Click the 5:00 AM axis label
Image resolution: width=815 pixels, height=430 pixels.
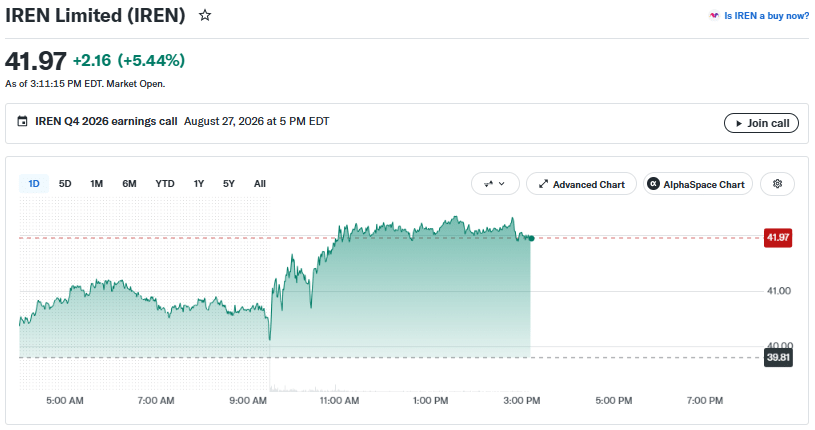click(x=64, y=400)
